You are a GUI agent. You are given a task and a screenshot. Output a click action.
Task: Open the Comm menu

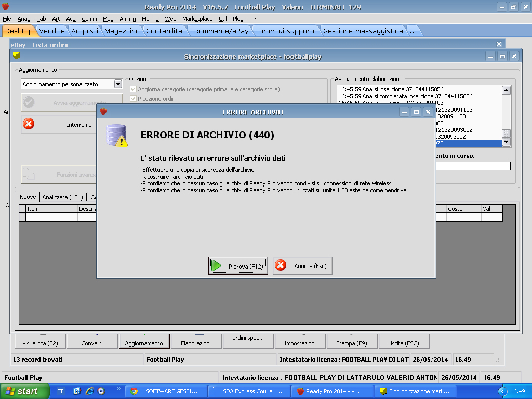click(89, 19)
